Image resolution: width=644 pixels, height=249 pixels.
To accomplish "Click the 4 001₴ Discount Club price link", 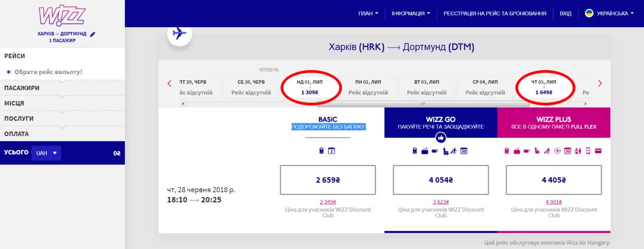I will click(554, 202).
